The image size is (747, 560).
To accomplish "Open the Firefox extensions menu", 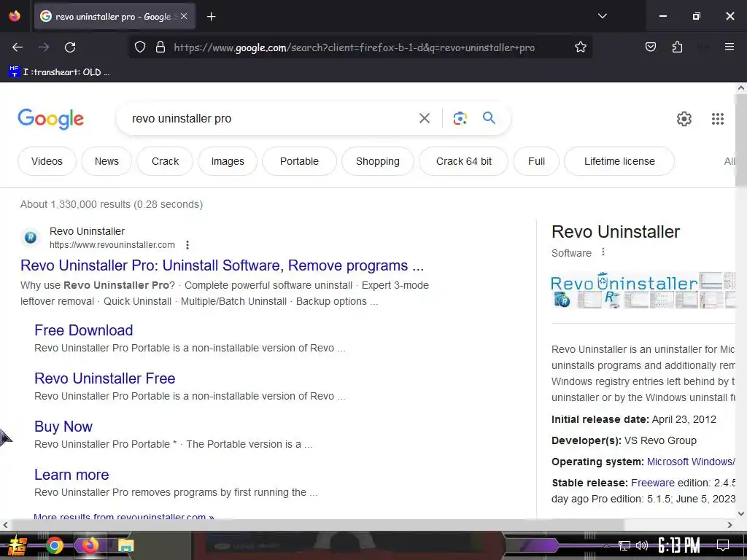I will point(677,47).
